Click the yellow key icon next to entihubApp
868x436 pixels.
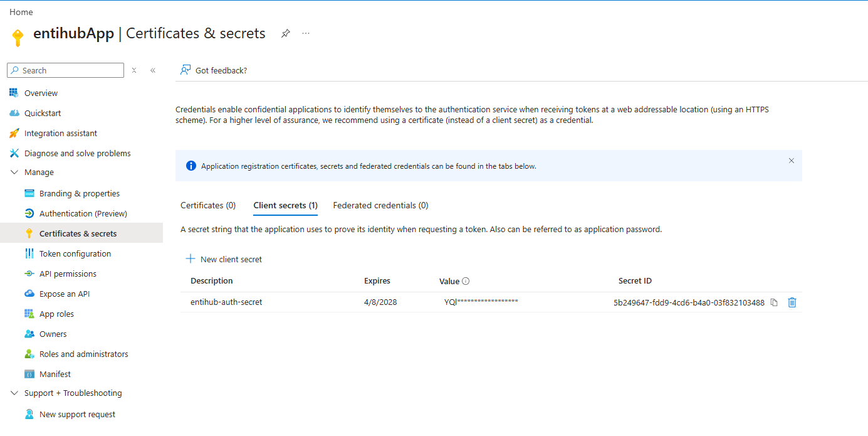[x=18, y=37]
